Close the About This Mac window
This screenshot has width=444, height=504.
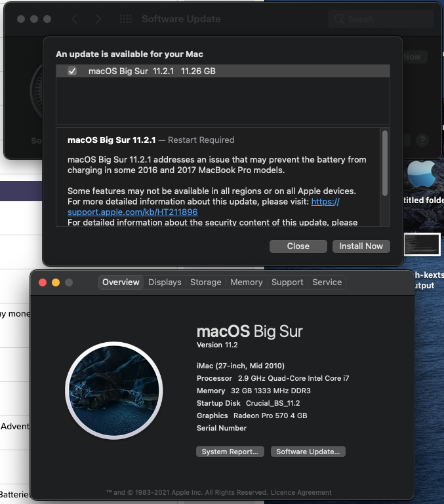point(43,282)
